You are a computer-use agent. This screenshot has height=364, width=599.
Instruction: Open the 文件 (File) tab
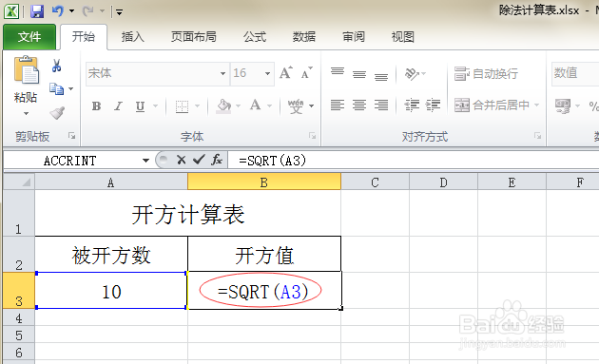point(29,37)
